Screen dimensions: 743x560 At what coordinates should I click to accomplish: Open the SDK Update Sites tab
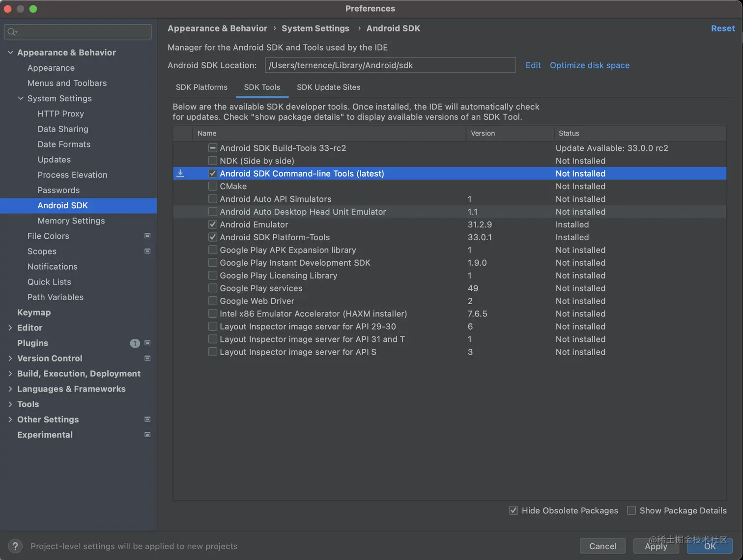[x=328, y=87]
